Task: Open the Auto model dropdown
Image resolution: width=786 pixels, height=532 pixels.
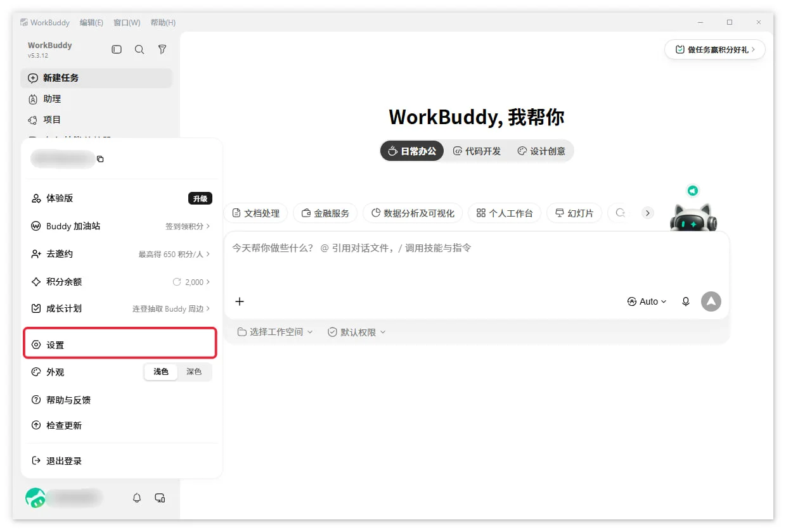Action: click(647, 301)
